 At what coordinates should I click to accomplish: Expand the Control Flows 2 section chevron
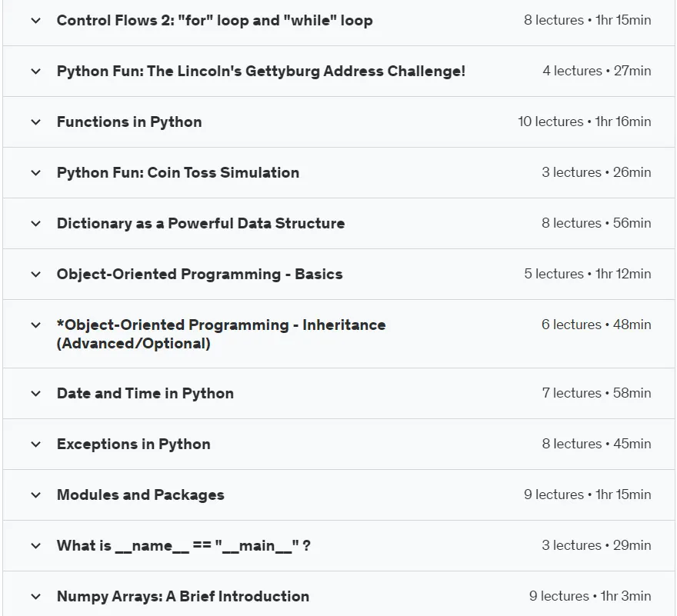coord(36,20)
